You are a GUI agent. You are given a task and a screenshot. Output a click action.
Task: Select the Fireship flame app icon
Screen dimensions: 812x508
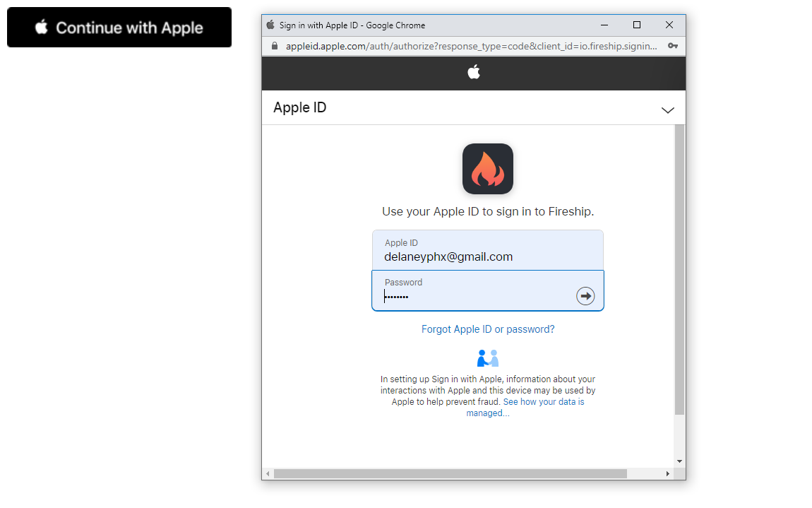pyautogui.click(x=487, y=169)
